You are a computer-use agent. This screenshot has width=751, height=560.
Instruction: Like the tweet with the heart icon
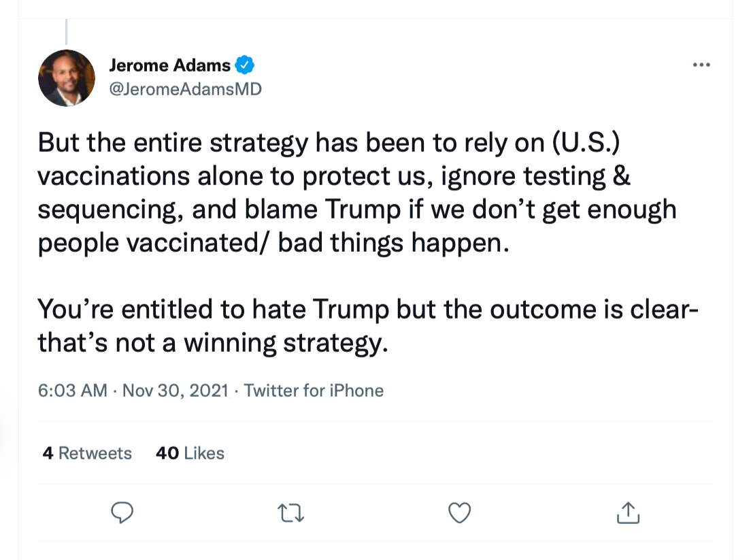coord(461,513)
